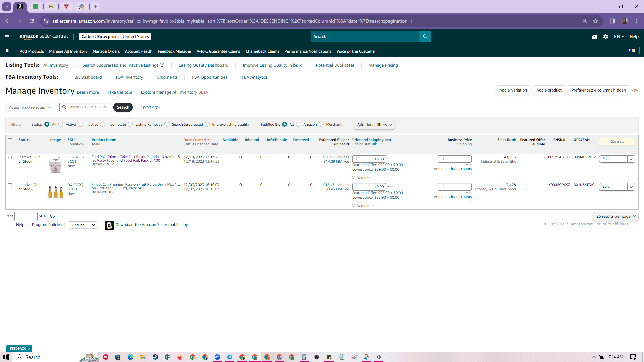Click the Search SKU, Title, ISBN field
644x362 pixels.
(86, 107)
